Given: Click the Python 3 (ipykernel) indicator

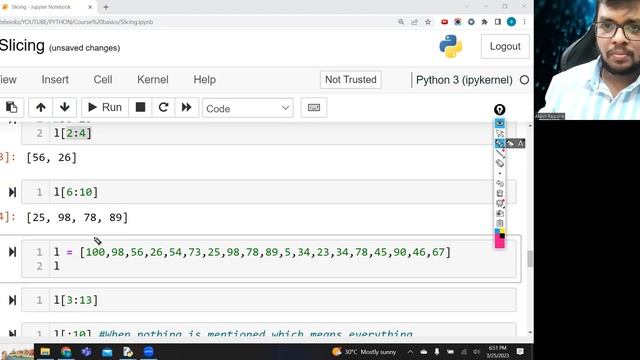Looking at the screenshot, I should pos(464,80).
